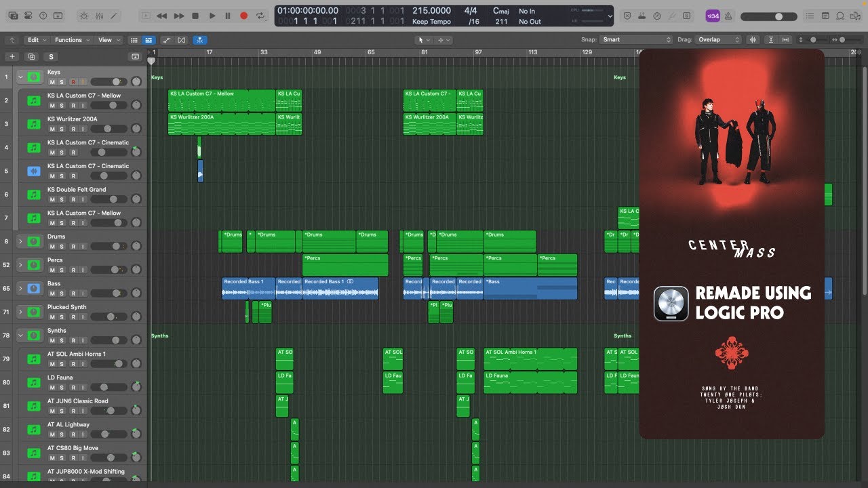
Task: Open the Library panel icon
Action: pyautogui.click(x=13, y=16)
